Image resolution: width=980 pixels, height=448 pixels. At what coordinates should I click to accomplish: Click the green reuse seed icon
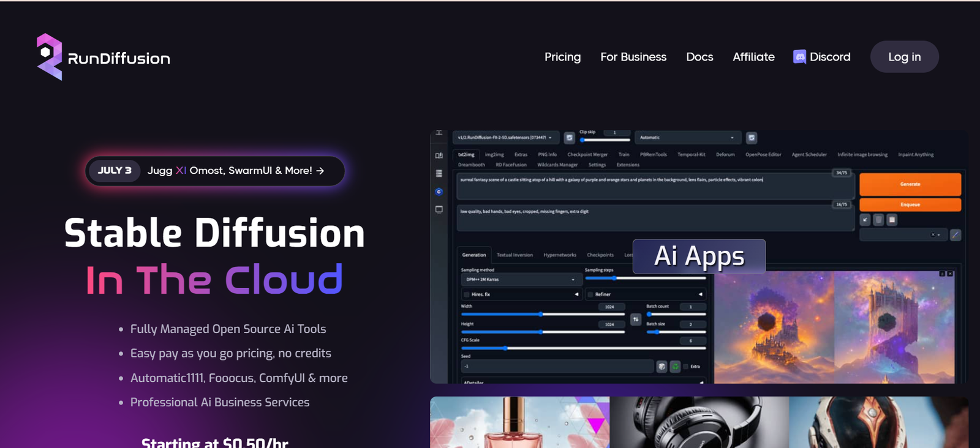675,367
